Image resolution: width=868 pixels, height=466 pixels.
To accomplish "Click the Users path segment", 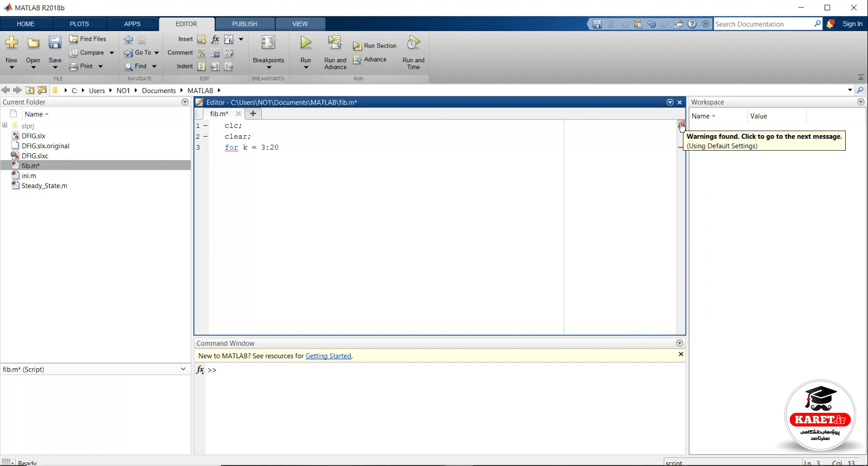I will [x=97, y=91].
